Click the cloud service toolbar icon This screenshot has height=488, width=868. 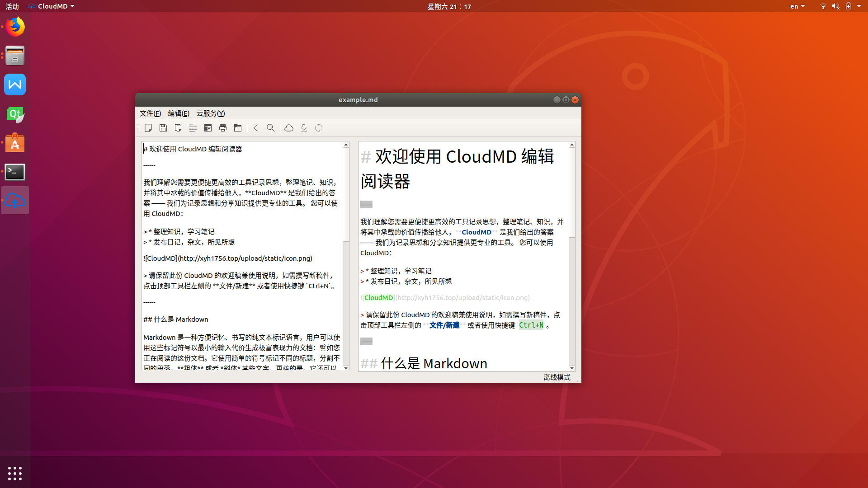pos(289,128)
